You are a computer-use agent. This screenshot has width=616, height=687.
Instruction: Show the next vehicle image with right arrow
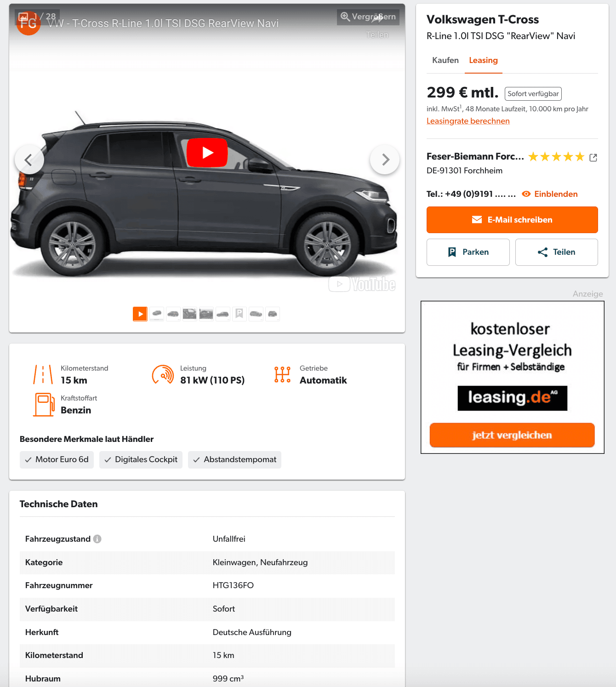click(385, 160)
